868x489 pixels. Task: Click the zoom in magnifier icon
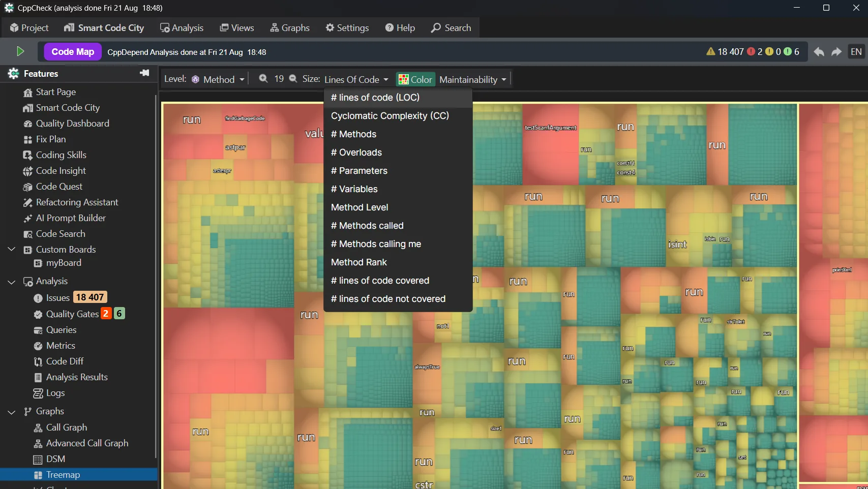coord(263,79)
